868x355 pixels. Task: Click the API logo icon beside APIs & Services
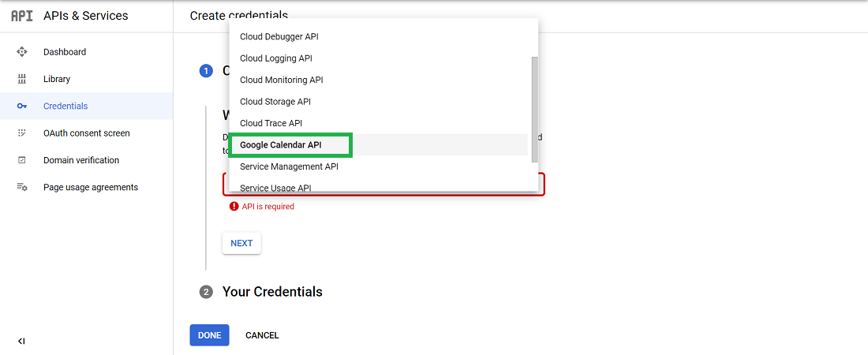click(x=22, y=16)
